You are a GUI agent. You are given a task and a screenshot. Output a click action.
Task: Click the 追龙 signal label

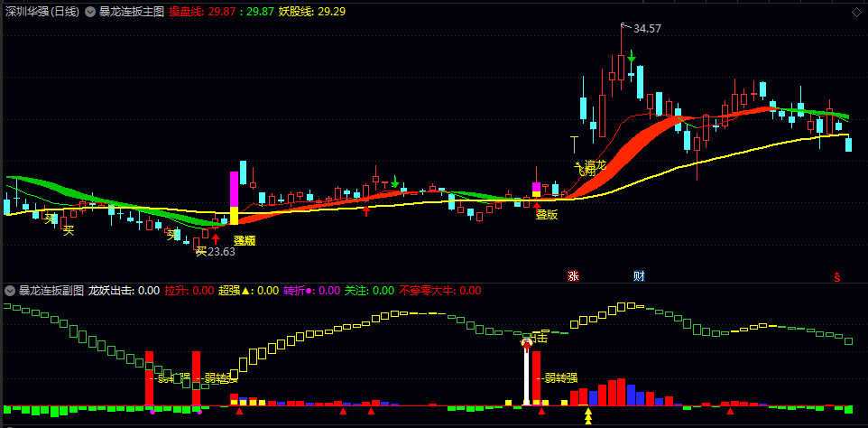point(596,165)
